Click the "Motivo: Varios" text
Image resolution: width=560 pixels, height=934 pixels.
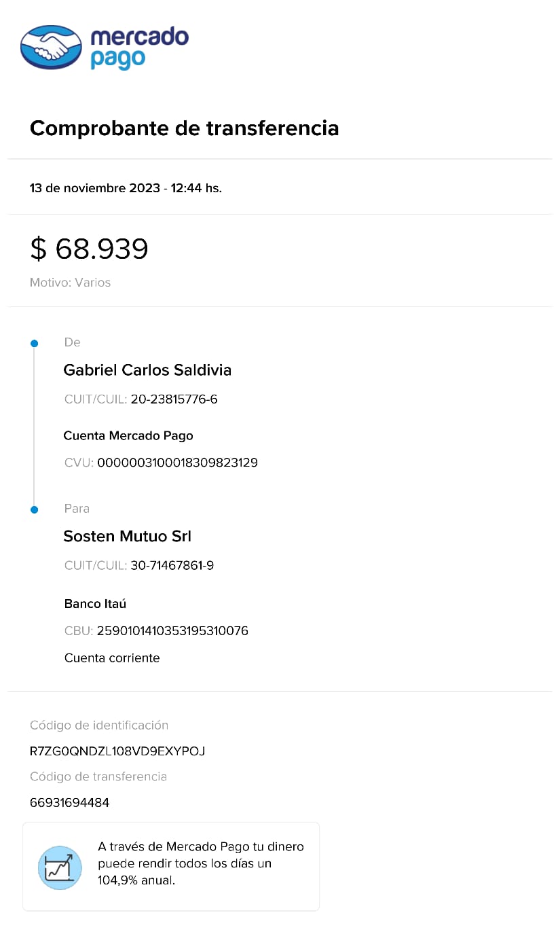70,283
